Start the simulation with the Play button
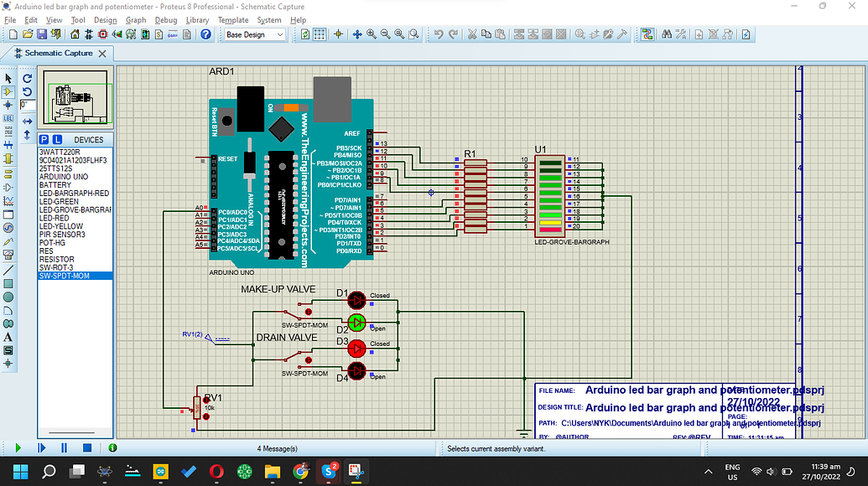This screenshot has height=486, width=868. click(x=18, y=447)
